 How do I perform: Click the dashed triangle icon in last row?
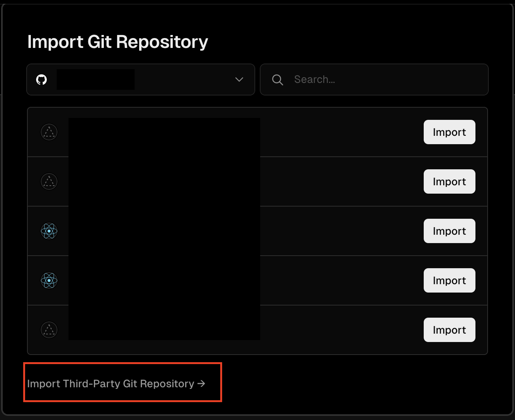(x=49, y=330)
